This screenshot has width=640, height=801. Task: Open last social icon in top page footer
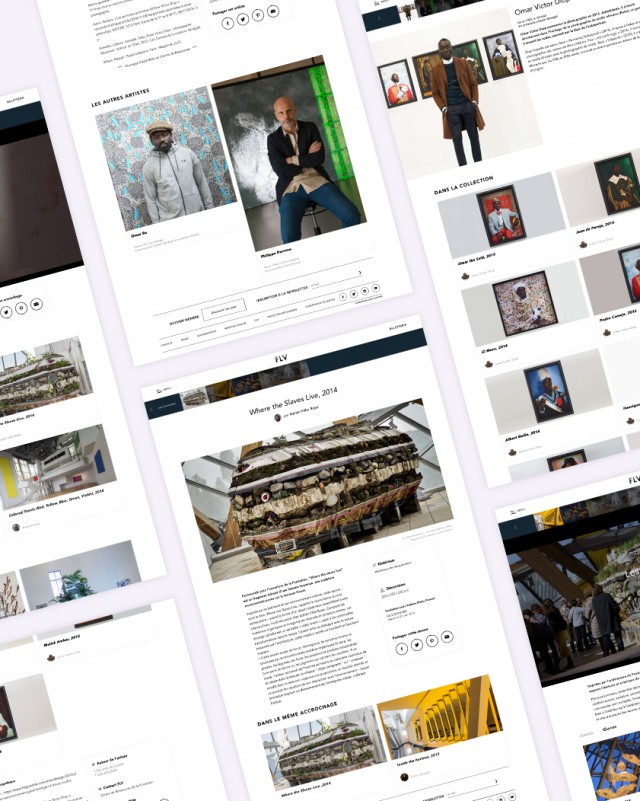point(376,288)
